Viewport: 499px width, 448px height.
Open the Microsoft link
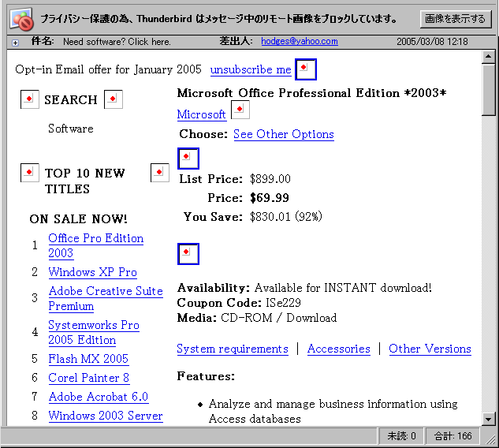(x=202, y=114)
